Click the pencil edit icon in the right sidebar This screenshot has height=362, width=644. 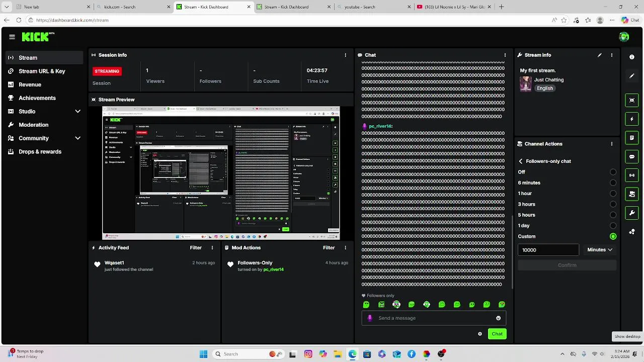[x=632, y=76]
